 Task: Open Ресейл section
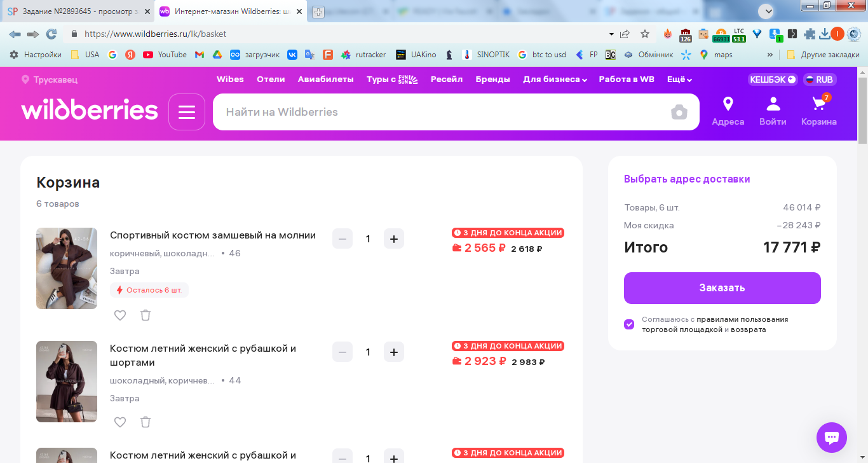coord(447,79)
